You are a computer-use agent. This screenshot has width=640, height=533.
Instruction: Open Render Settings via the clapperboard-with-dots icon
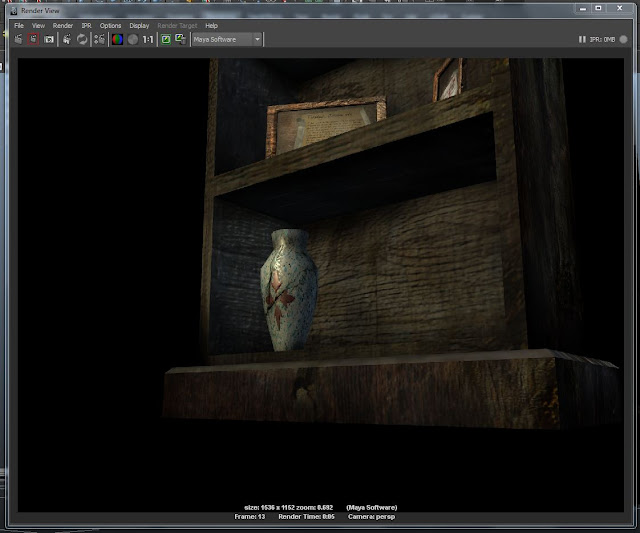coord(99,40)
